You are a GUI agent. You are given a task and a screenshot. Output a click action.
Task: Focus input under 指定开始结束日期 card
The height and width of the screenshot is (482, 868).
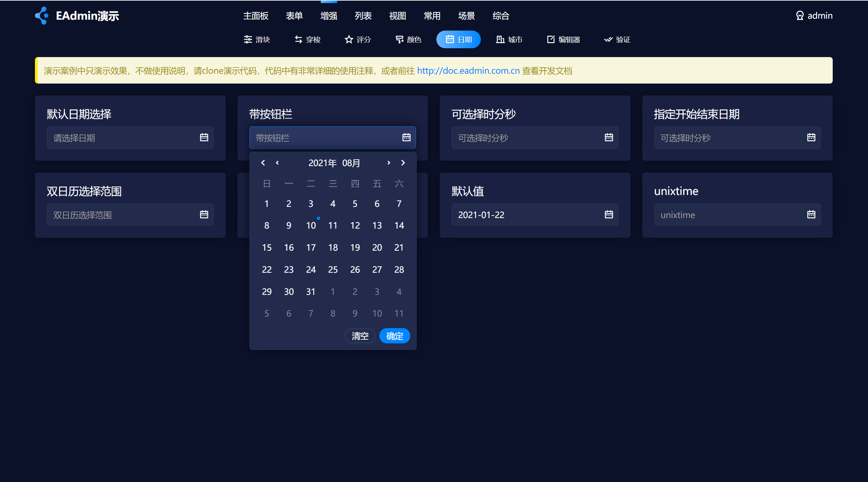tap(737, 138)
